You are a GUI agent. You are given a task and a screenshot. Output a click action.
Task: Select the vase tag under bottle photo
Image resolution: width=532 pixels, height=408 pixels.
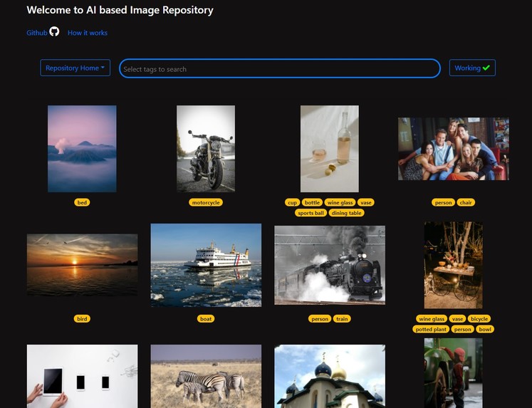(366, 202)
